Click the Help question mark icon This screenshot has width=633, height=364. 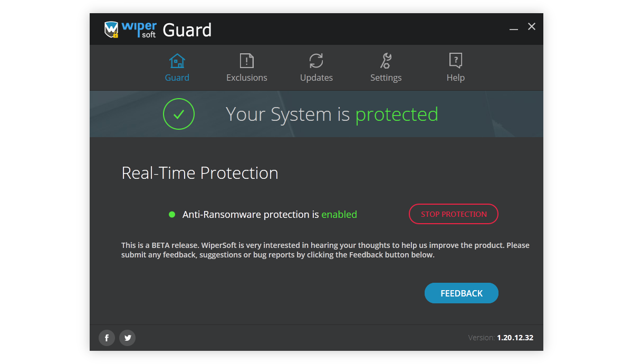[456, 61]
